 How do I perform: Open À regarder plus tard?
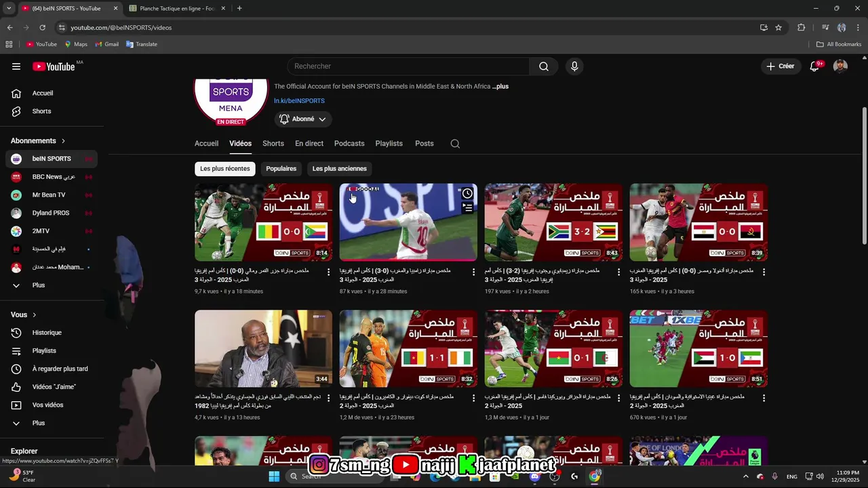(52, 369)
